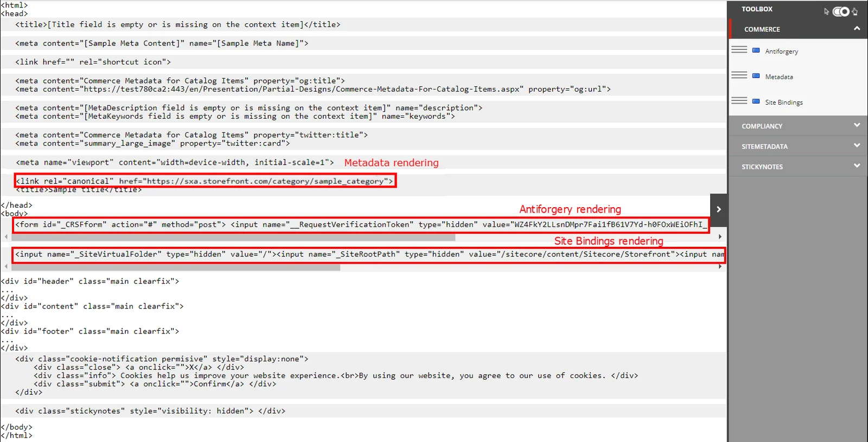This screenshot has width=868, height=442.
Task: Click the div id="header" line
Action: click(90, 281)
